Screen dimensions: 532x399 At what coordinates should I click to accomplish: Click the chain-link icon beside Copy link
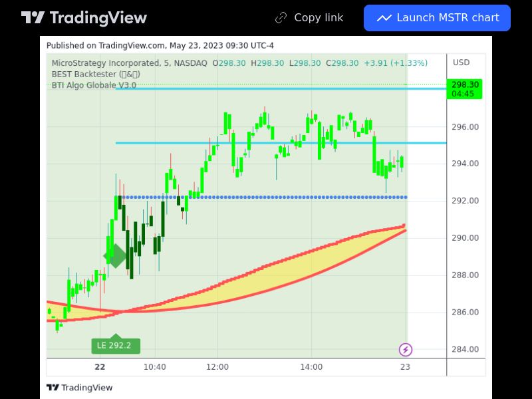click(281, 18)
